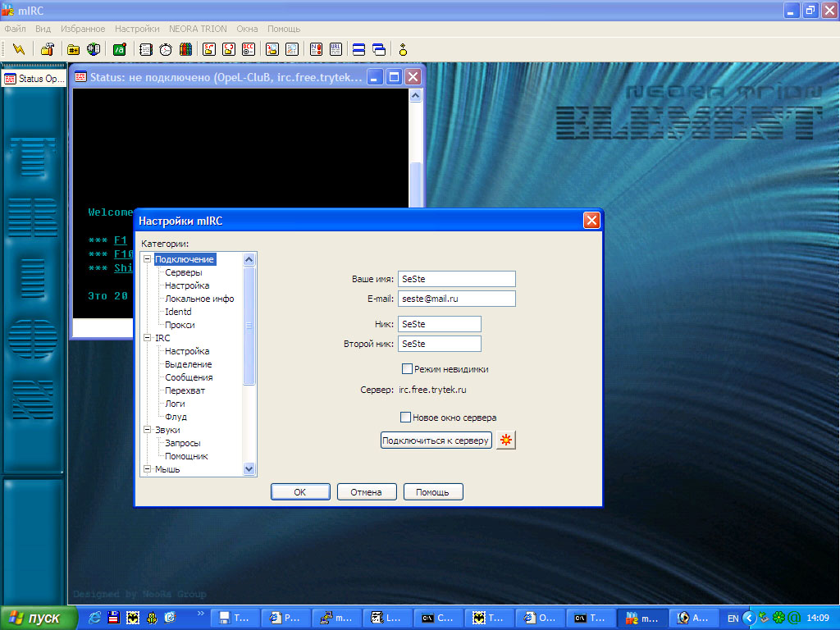Open Log files magnifier toolbar icon

292,49
